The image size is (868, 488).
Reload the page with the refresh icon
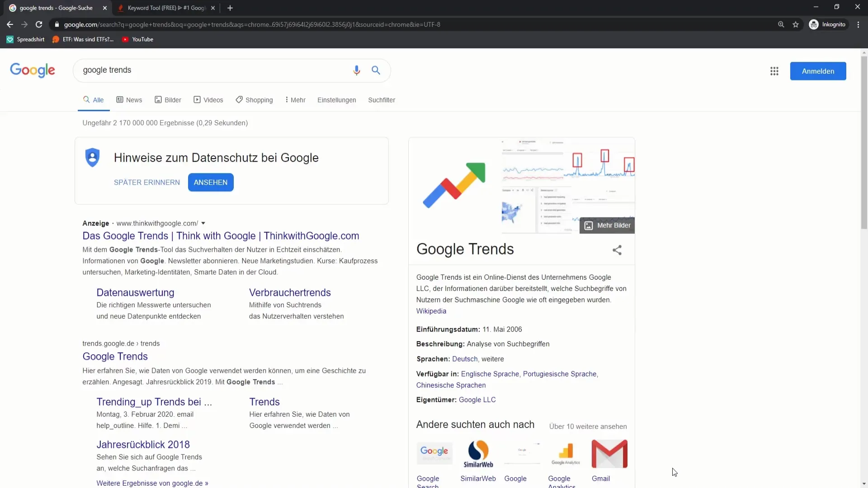39,24
